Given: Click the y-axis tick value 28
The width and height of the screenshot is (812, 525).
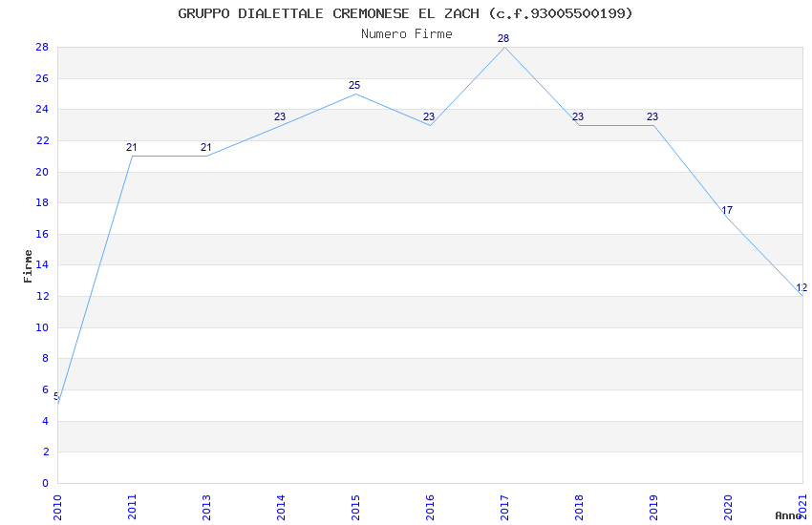Looking at the screenshot, I should [42, 47].
